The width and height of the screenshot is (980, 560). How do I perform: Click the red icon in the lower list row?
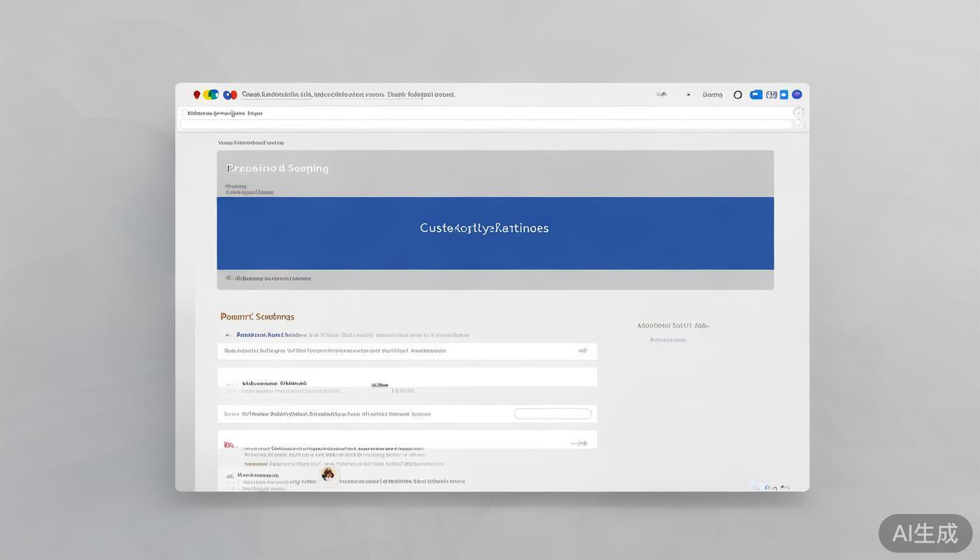[229, 444]
